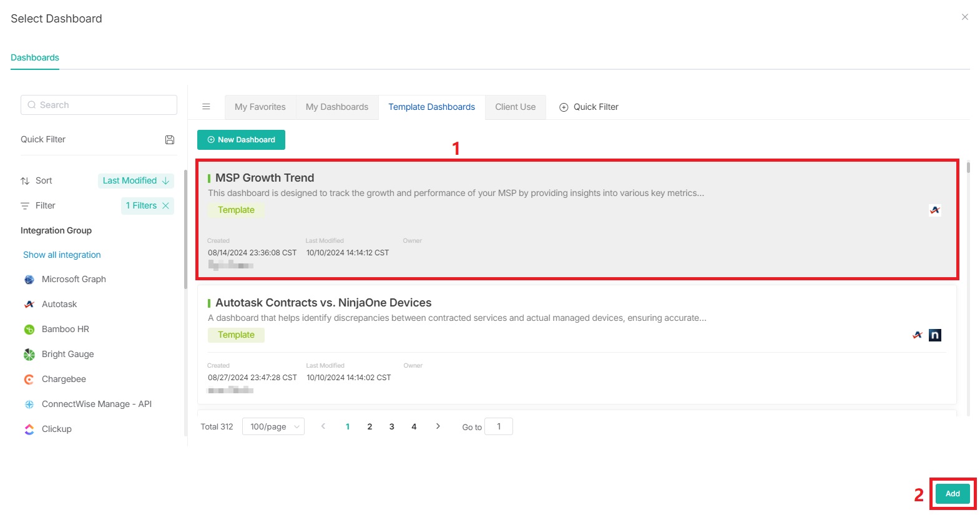980x515 pixels.
Task: Go to the next page arrow
Action: [438, 426]
